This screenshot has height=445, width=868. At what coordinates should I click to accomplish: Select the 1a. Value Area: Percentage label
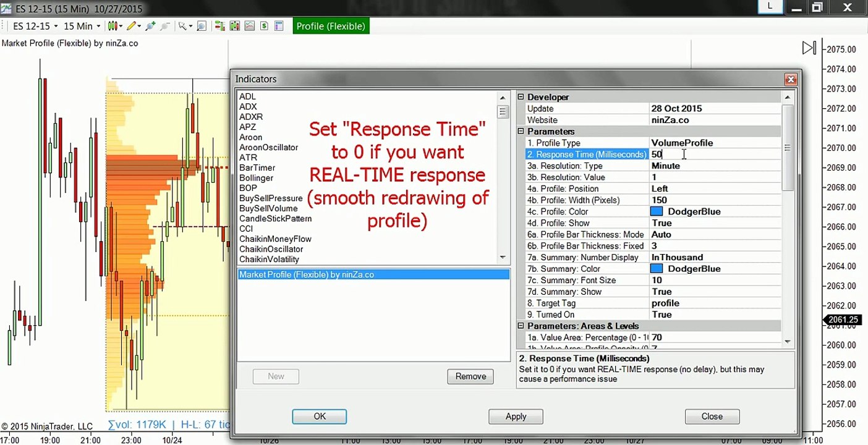587,337
